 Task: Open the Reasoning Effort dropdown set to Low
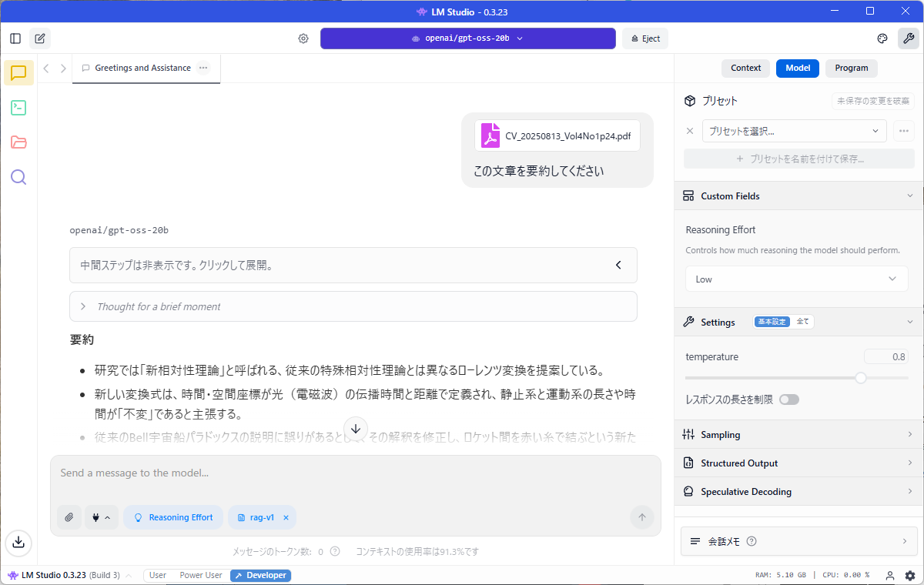point(796,279)
